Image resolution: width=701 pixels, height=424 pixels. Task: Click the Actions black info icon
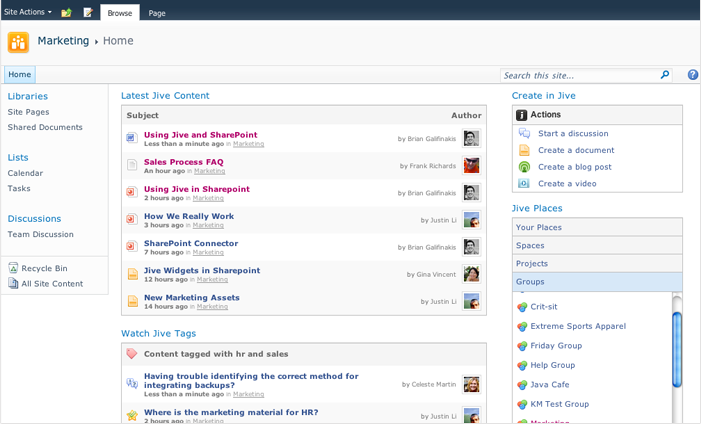tap(521, 115)
